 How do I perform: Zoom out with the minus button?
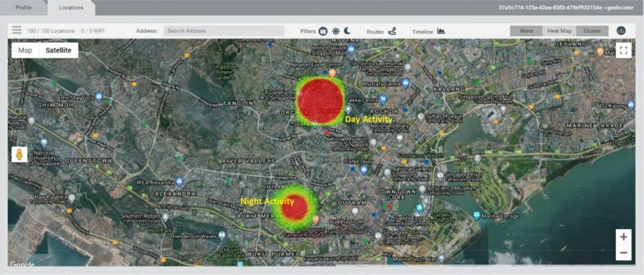(x=623, y=252)
